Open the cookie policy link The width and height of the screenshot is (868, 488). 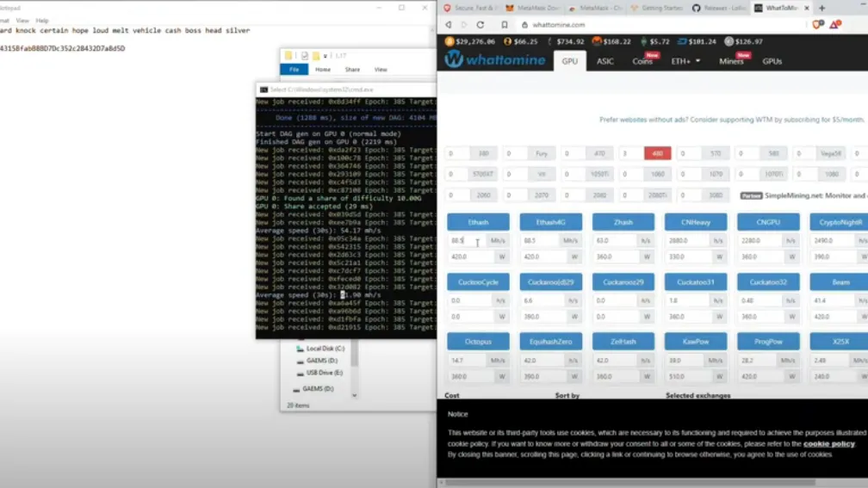tap(828, 444)
